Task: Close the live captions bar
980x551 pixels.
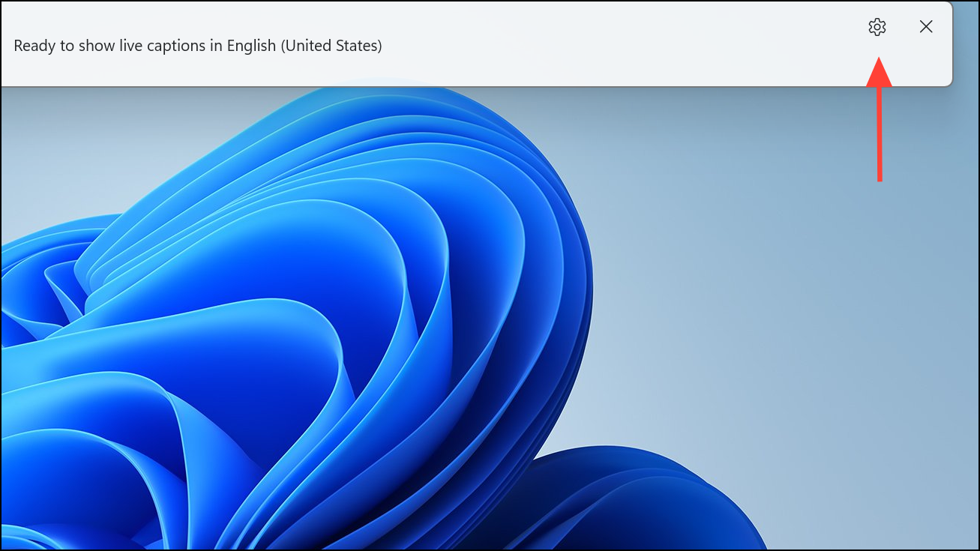Action: 926,27
